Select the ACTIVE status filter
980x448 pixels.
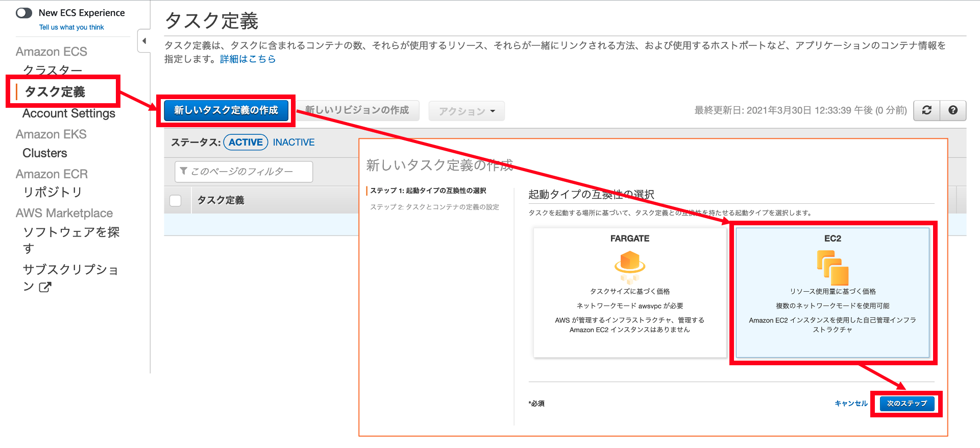point(246,143)
